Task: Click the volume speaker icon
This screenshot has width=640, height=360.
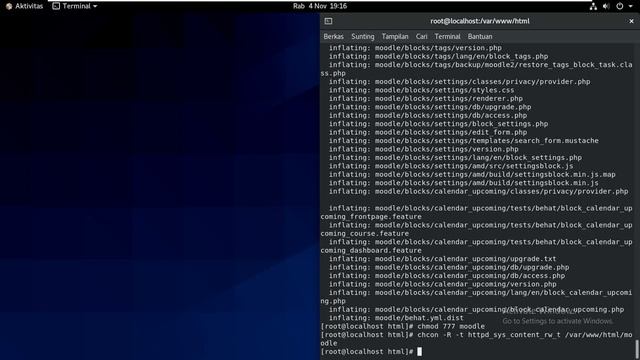Action: pos(606,6)
